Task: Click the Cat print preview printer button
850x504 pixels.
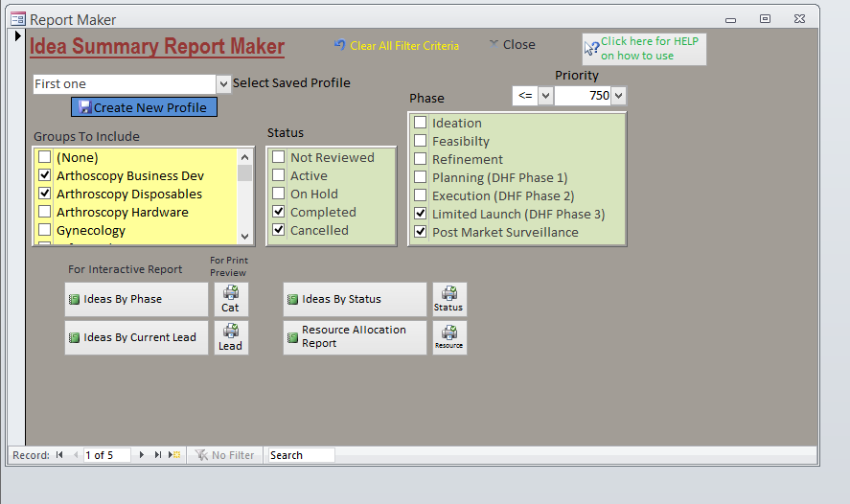Action: click(x=231, y=299)
